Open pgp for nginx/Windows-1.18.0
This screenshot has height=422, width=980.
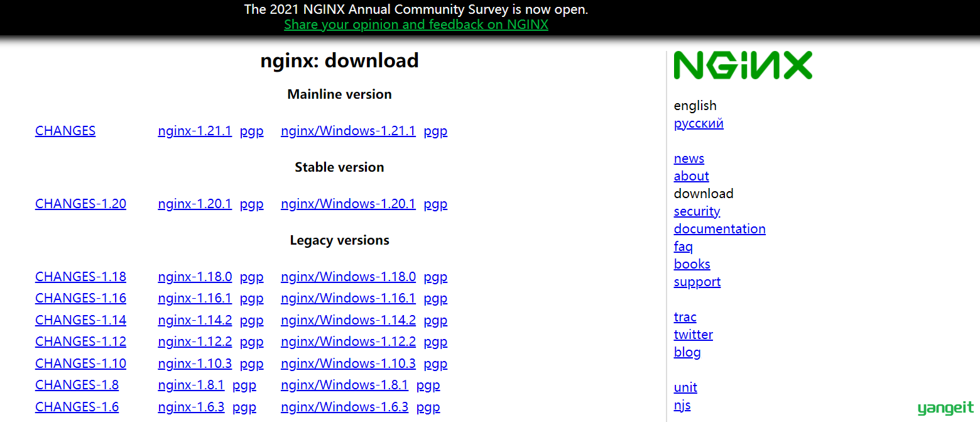coord(435,277)
